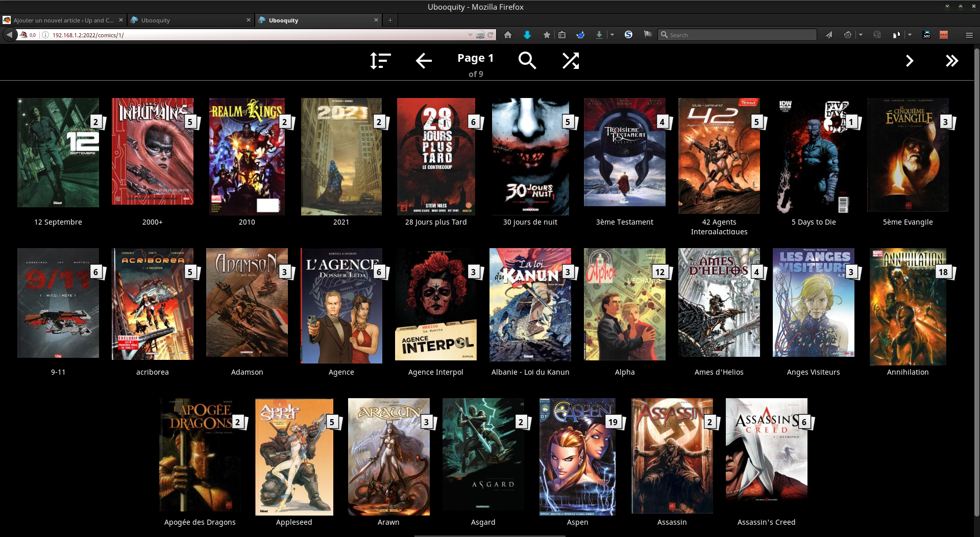Switch to the second Ubooquity tab
Screen dimensions: 980x537
(191, 20)
